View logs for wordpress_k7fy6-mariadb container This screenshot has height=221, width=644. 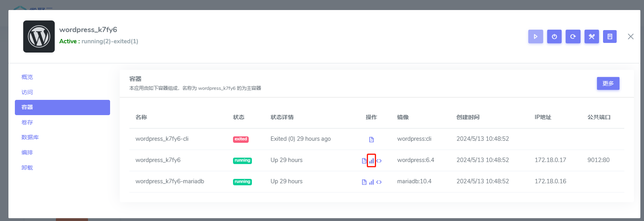tap(364, 182)
